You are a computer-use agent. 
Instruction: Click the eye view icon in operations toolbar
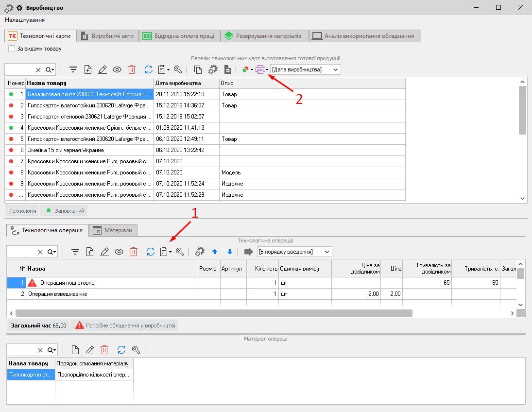click(119, 252)
